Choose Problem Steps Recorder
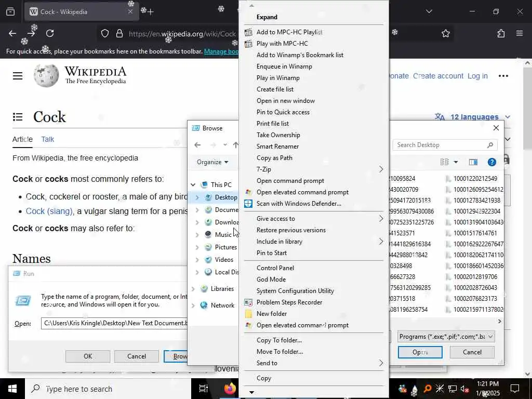Image resolution: width=532 pixels, height=399 pixels. coord(313,302)
